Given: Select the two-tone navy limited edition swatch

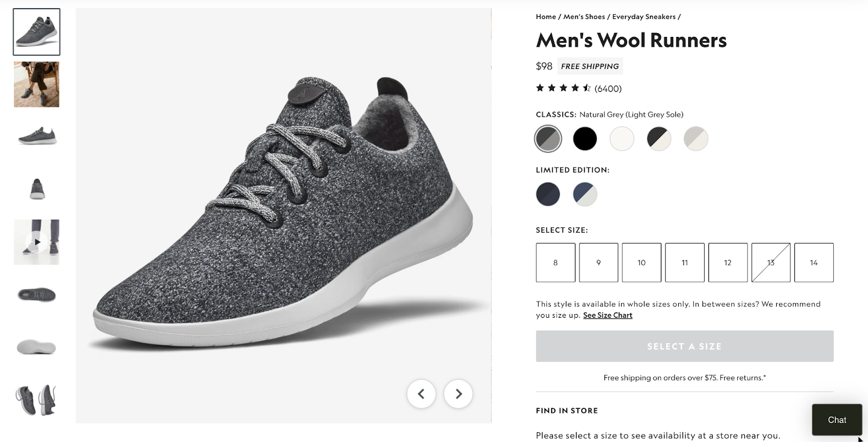Looking at the screenshot, I should pos(584,194).
